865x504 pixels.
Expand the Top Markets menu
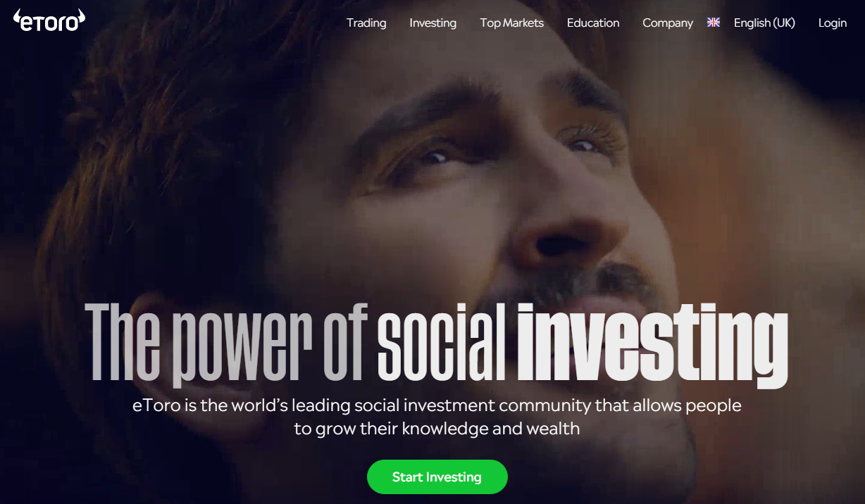[x=512, y=23]
